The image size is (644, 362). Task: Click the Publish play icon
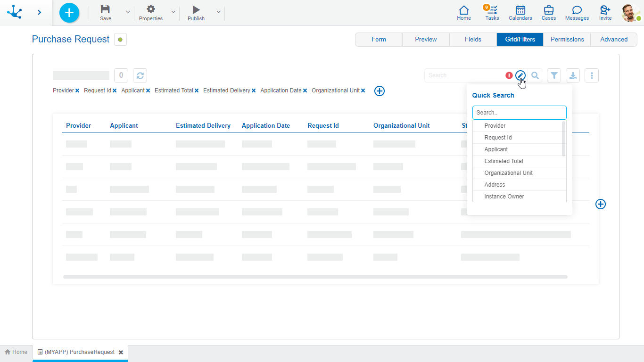[196, 9]
